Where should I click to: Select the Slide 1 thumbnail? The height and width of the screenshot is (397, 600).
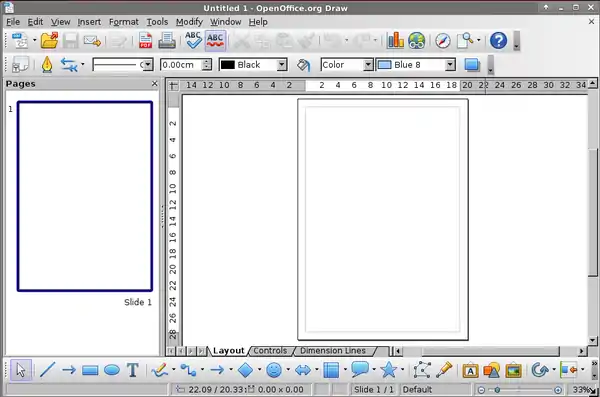coord(85,196)
